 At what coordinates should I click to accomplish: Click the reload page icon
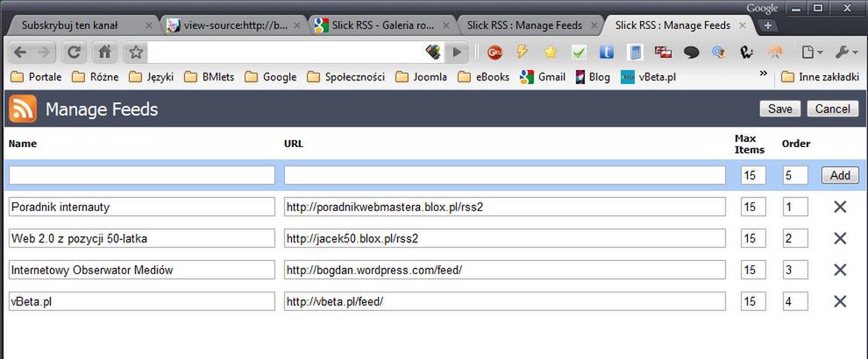coord(74,53)
